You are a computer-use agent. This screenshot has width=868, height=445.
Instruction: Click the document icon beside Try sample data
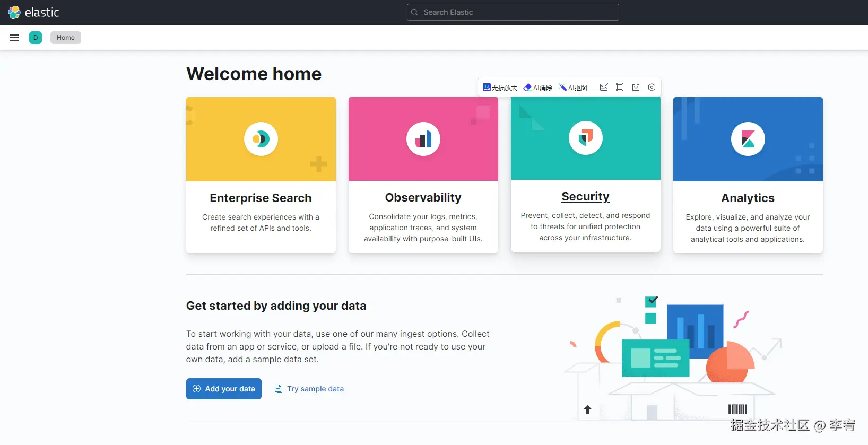pyautogui.click(x=278, y=389)
